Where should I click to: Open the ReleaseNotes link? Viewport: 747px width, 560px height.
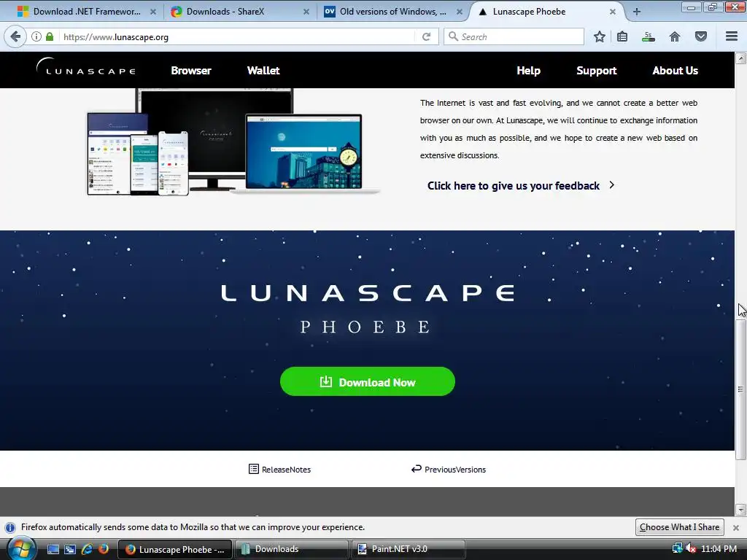tap(286, 470)
